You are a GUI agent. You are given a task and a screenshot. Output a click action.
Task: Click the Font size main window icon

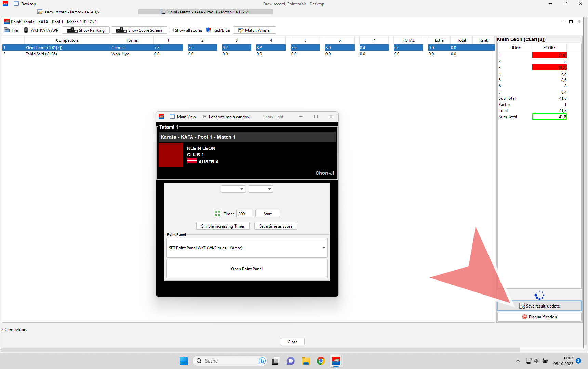(204, 117)
